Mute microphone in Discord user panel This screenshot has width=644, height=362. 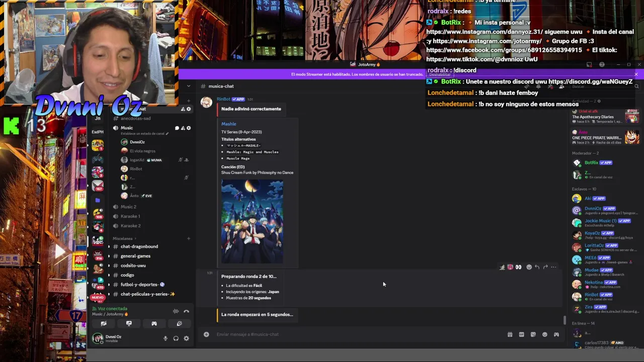click(165, 338)
